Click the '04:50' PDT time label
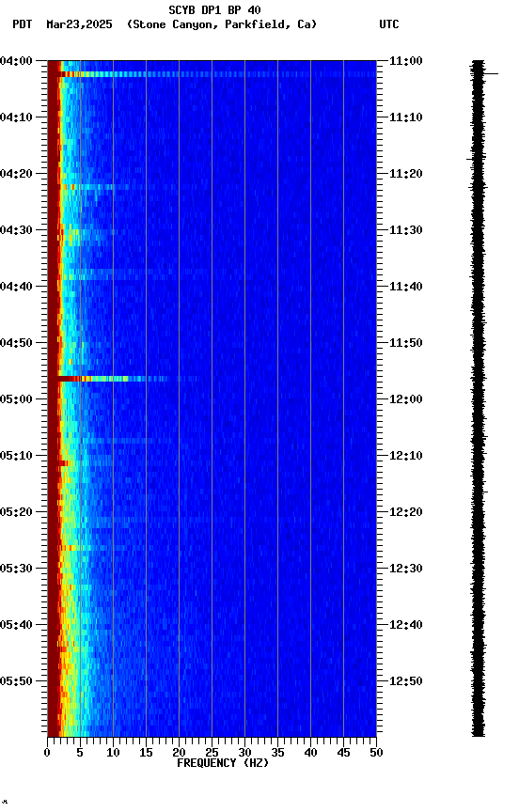Screen dimensions: 519x812 pyautogui.click(x=16, y=343)
